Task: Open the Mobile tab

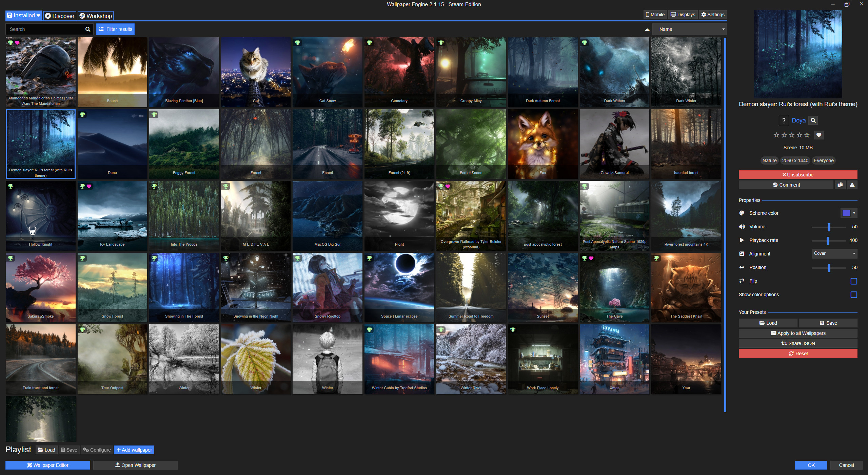Action: [655, 15]
